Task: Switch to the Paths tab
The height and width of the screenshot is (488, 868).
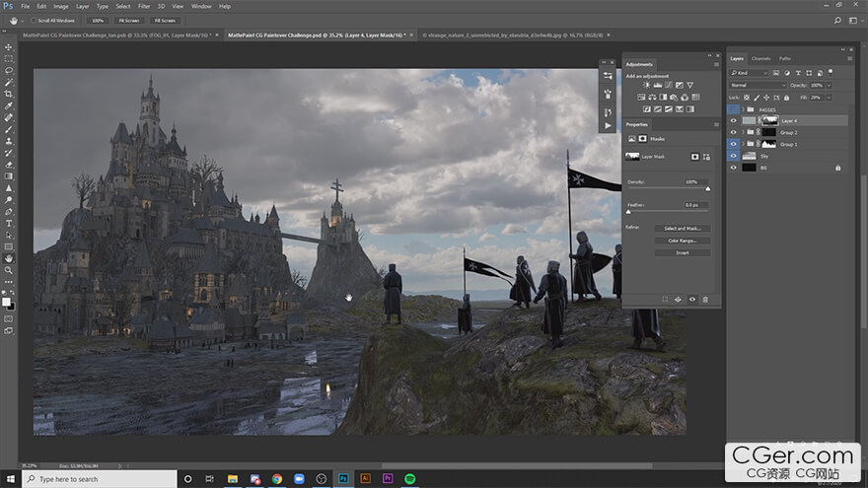Action: (785, 58)
